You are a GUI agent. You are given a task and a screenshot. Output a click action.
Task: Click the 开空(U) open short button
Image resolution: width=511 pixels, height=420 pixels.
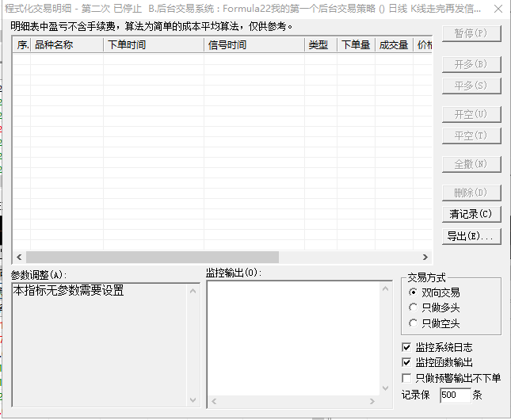pyautogui.click(x=471, y=114)
